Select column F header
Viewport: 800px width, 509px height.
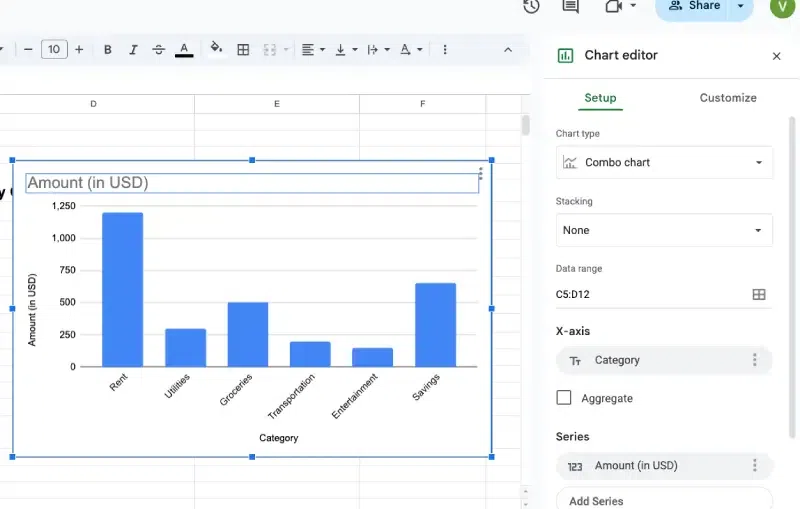422,104
